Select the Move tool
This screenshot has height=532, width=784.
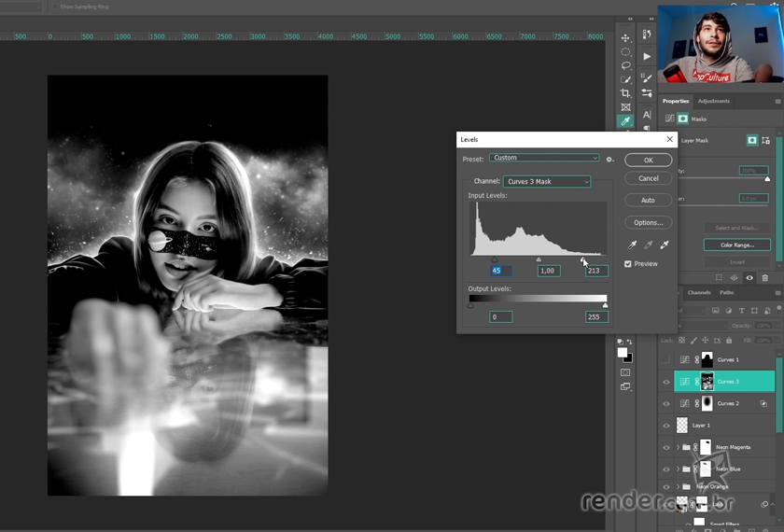[625, 38]
